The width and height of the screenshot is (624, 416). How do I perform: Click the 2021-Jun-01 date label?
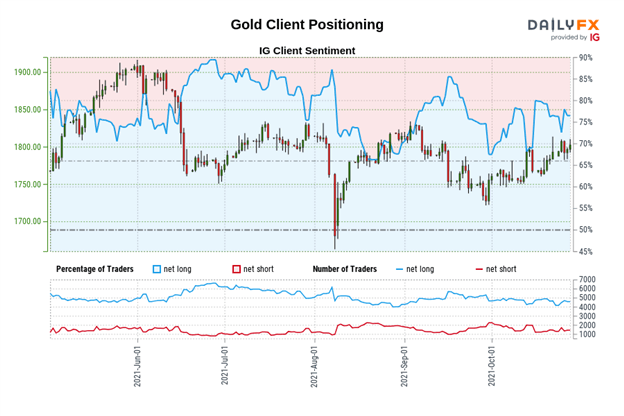[137, 366]
